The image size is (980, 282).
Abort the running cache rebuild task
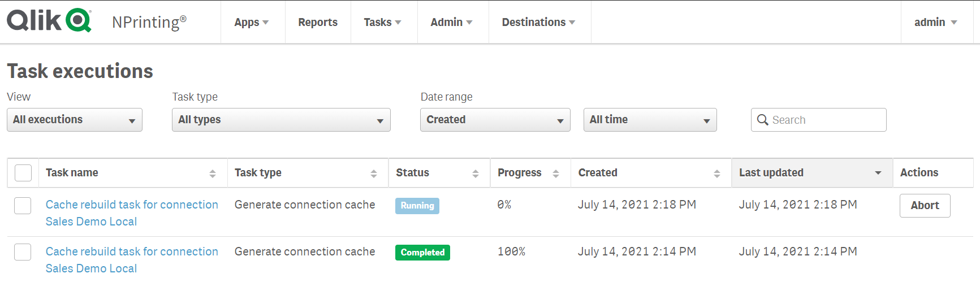(x=925, y=206)
